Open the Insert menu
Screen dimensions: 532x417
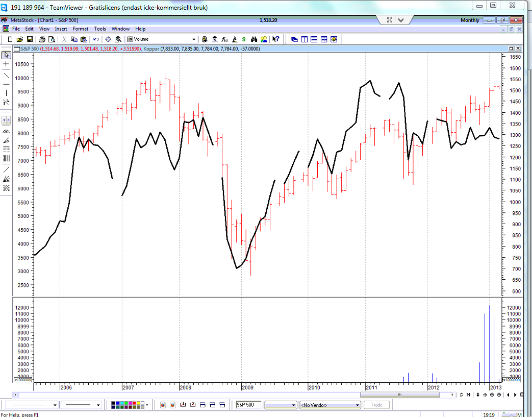tap(61, 29)
